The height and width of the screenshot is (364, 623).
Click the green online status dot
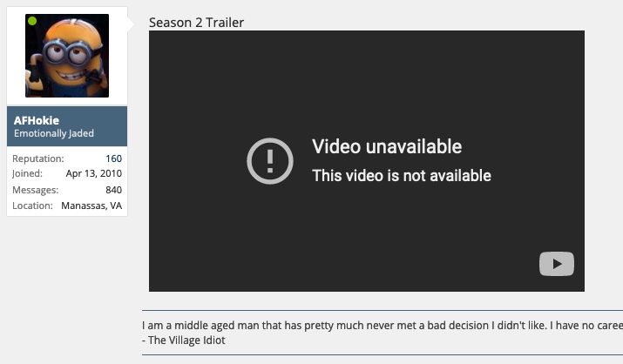(x=32, y=21)
